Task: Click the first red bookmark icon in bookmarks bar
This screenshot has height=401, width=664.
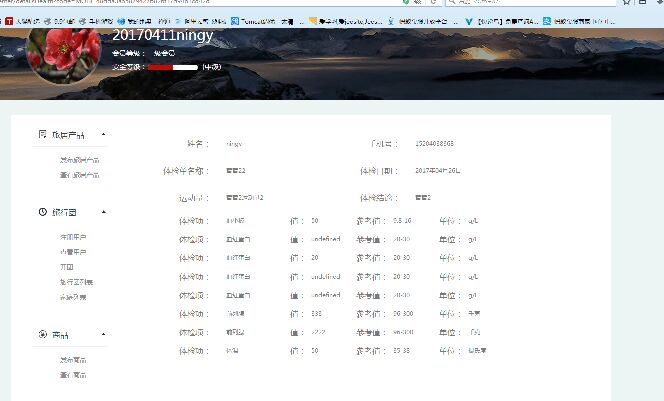Action: pyautogui.click(x=9, y=20)
